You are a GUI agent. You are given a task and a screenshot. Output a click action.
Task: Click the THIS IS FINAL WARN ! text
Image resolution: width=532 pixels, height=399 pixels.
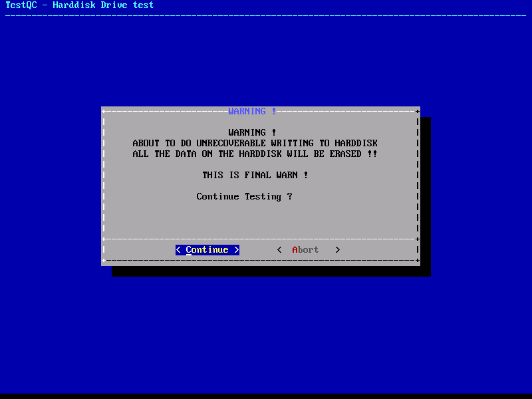255,175
